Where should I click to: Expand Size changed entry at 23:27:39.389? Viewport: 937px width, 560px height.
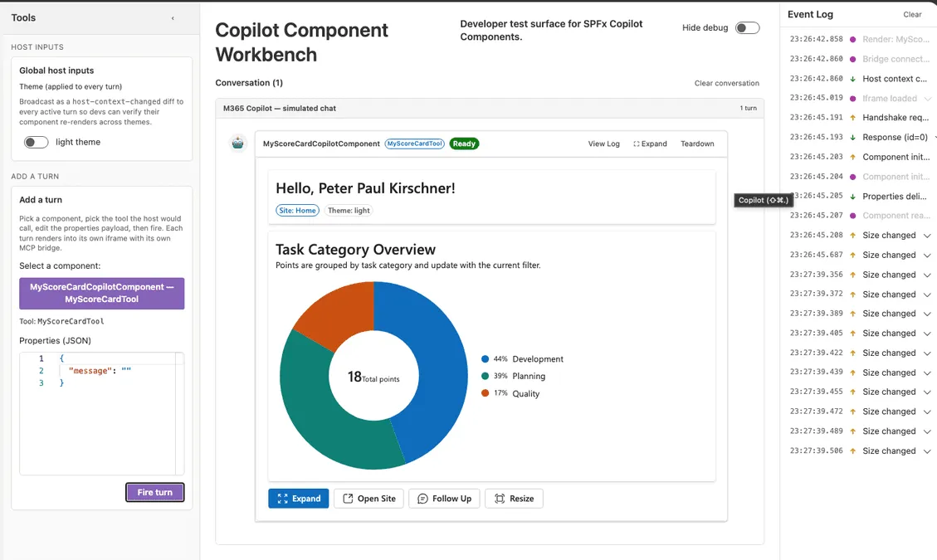(927, 314)
